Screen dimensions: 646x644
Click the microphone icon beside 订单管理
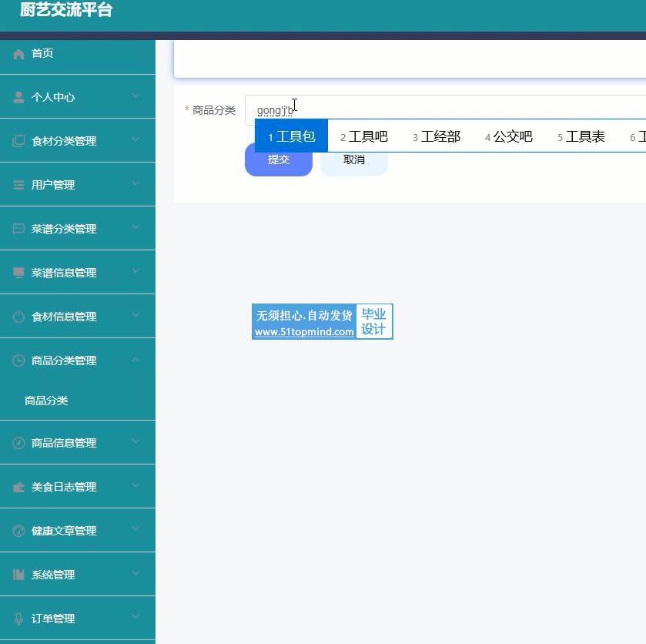[18, 619]
